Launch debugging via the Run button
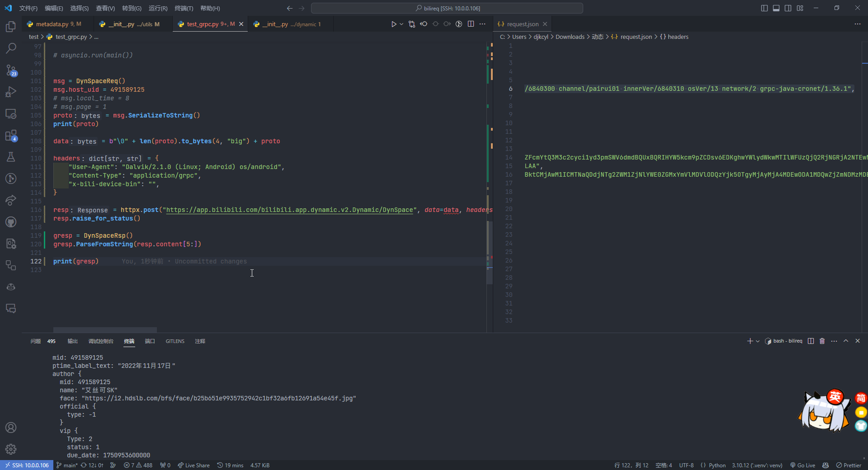The width and height of the screenshot is (868, 470). [393, 24]
